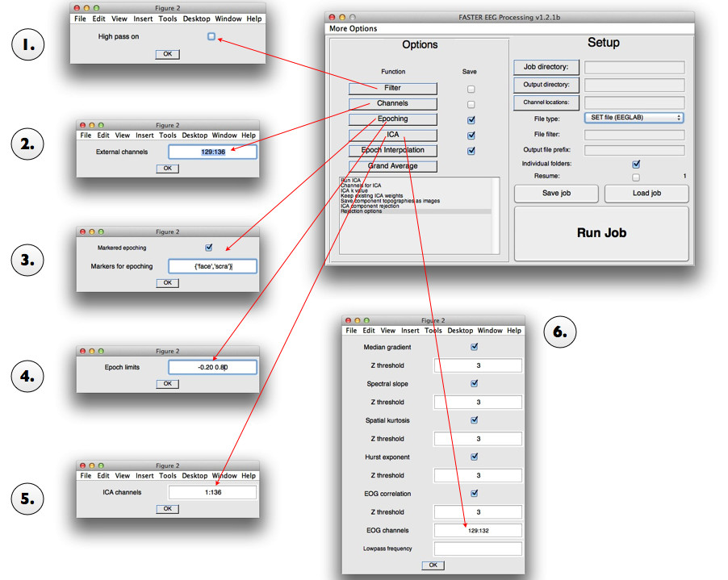The image size is (728, 580).
Task: Open File menu in High pass window
Action: [80, 19]
